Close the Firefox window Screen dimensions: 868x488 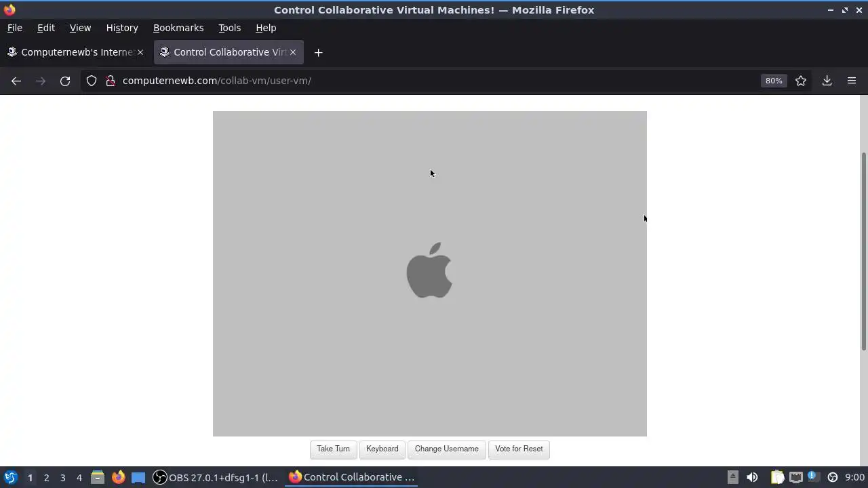click(859, 10)
